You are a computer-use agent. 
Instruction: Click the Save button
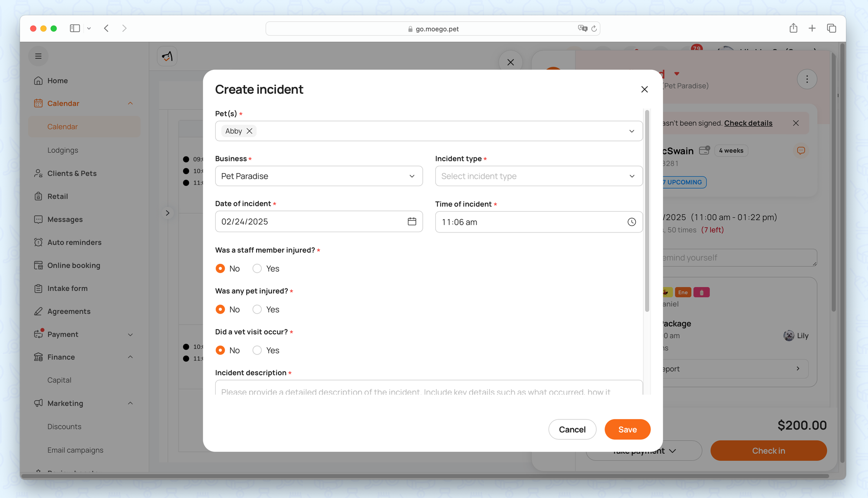[x=627, y=429]
